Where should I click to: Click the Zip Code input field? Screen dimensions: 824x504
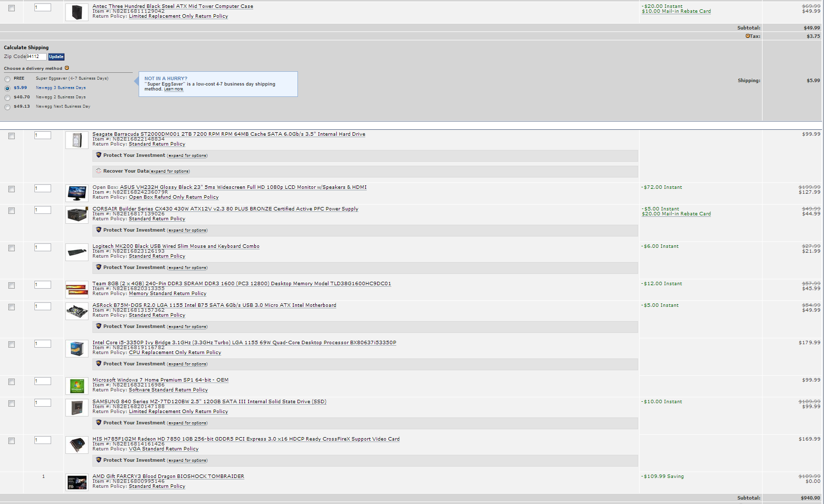[36, 57]
